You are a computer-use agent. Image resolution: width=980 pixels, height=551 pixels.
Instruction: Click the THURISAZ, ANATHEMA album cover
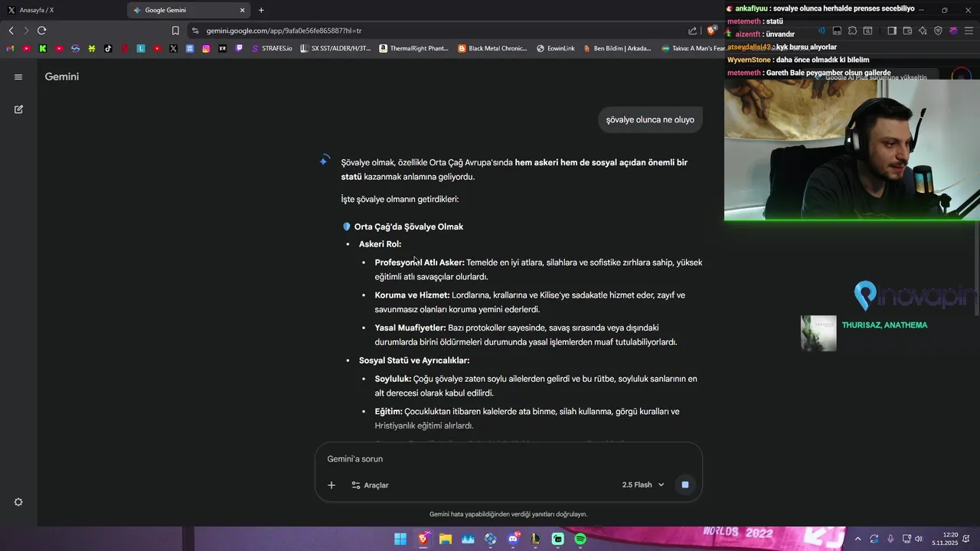pos(818,334)
